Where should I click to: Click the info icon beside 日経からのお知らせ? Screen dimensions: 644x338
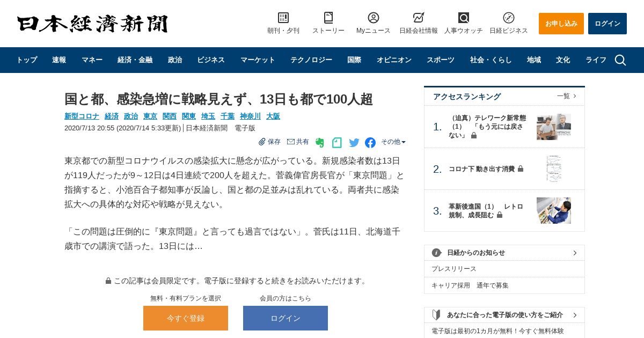437,253
